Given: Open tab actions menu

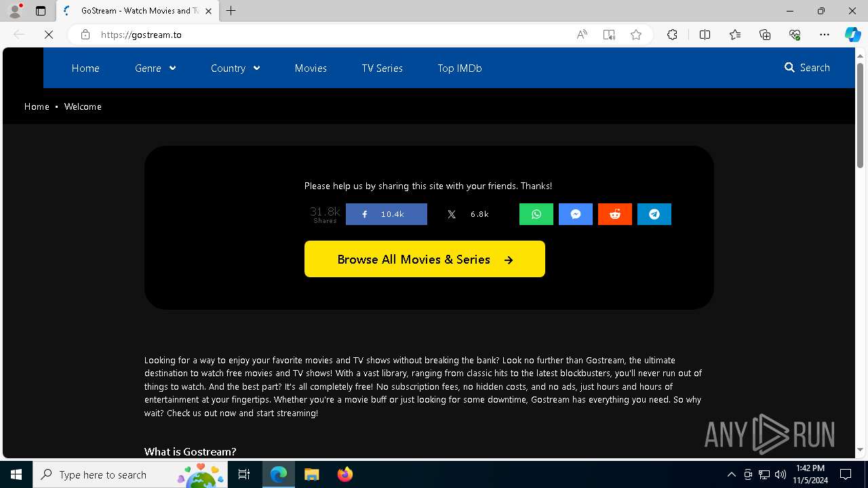Looking at the screenshot, I should (41, 11).
